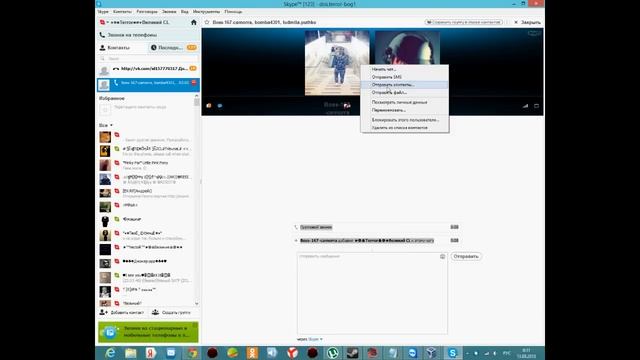The height and width of the screenshot is (360, 640).
Task: Select the http://vk.com conversation in the recent list
Action: [148, 70]
